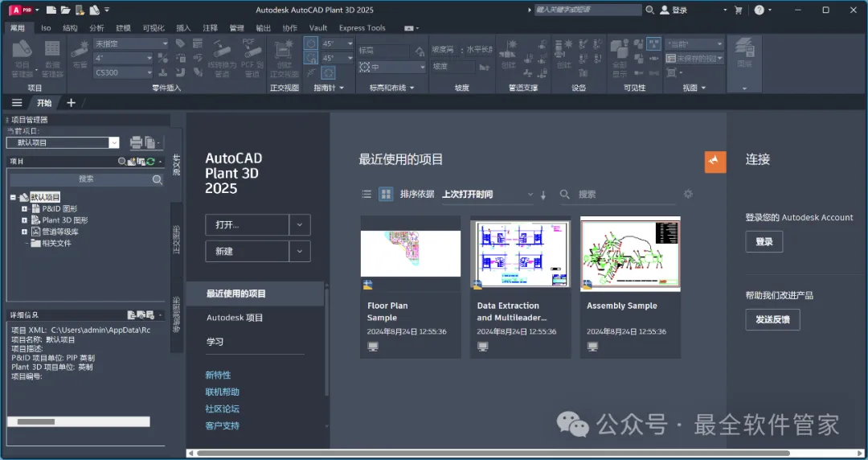
Task: Click the 登录 button under Autodesk Account
Action: tap(764, 241)
